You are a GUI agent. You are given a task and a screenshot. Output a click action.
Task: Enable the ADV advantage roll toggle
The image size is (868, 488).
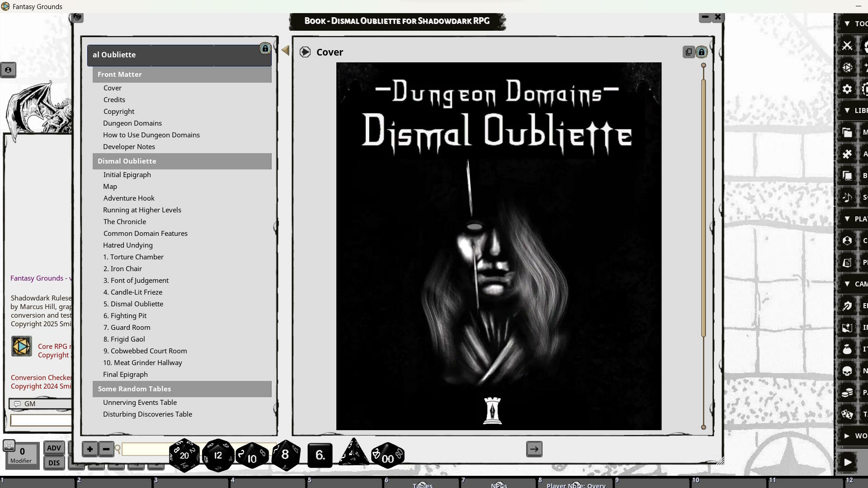point(54,448)
